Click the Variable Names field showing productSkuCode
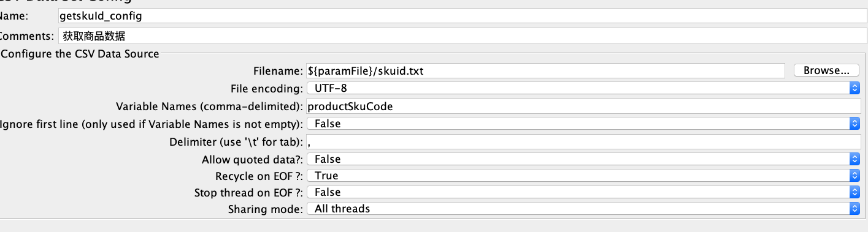Image resolution: width=868 pixels, height=232 pixels. click(x=583, y=107)
